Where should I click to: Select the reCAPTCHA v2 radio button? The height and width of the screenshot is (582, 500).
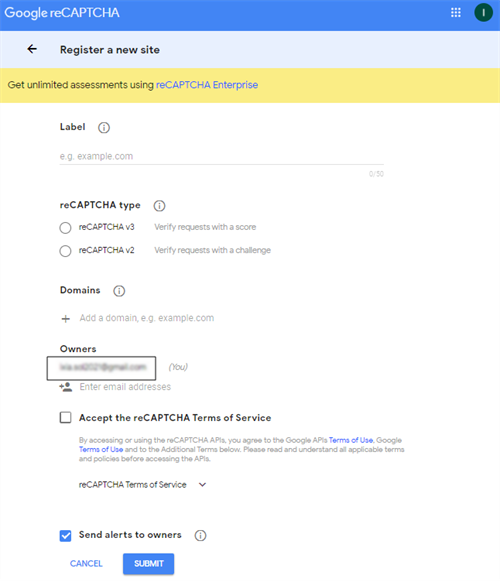(x=65, y=251)
